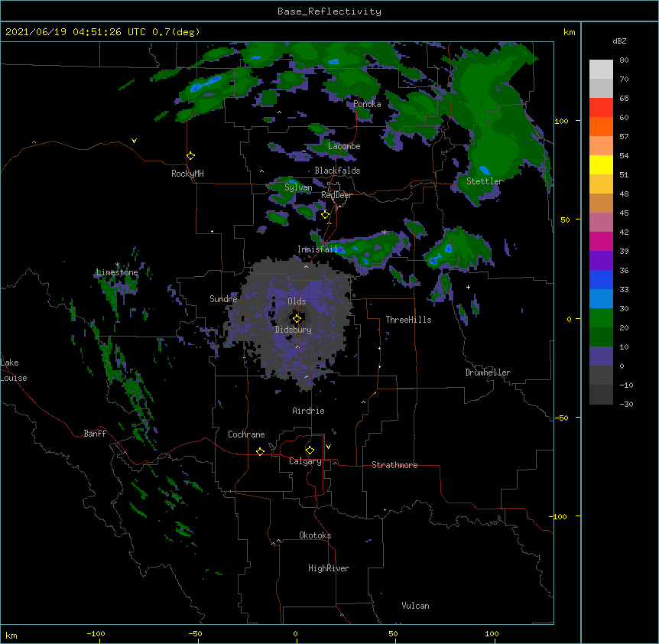Screen dimensions: 659x644
Task: Click the RockyMH label
Action: (x=187, y=174)
